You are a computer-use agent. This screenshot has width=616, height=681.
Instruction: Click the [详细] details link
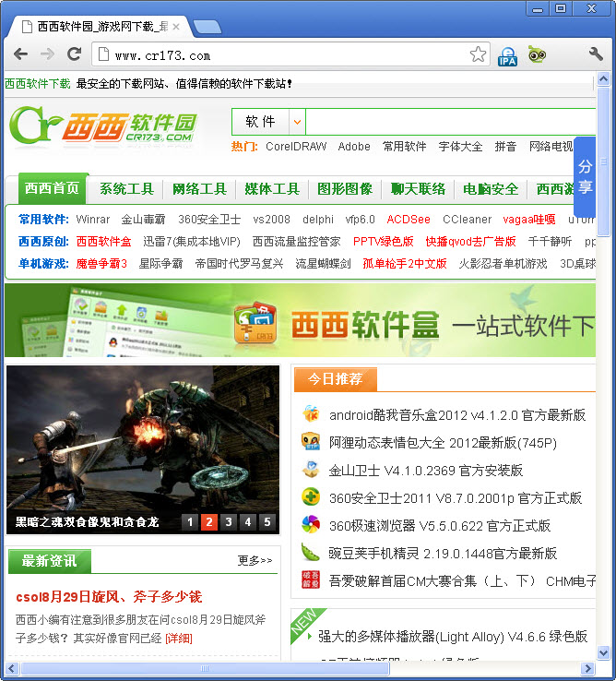coord(179,639)
